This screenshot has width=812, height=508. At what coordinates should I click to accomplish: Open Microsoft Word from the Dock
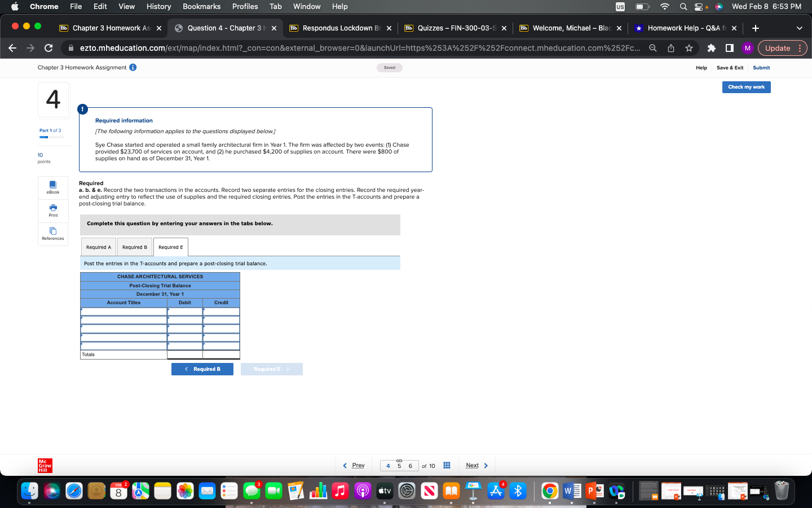pos(572,491)
